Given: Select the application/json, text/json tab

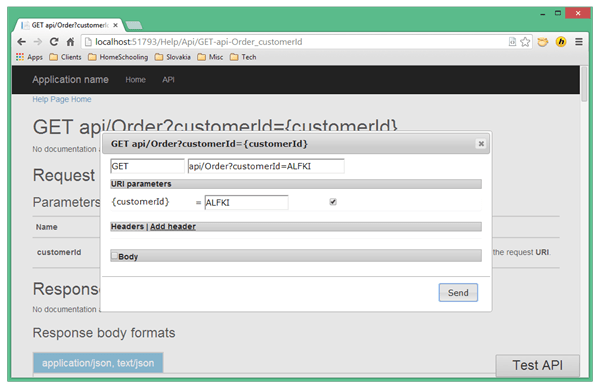Looking at the screenshot, I should [98, 363].
